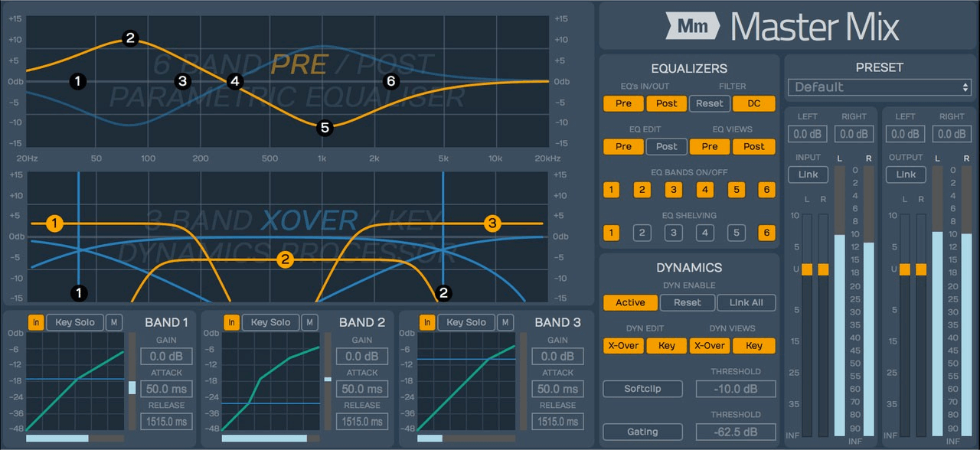Image resolution: width=980 pixels, height=450 pixels.
Task: Mute Band 1 with M button
Action: (x=113, y=322)
